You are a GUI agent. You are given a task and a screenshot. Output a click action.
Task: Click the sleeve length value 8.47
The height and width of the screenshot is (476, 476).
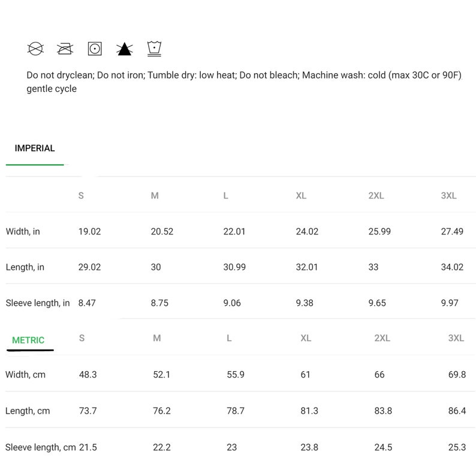(87, 303)
